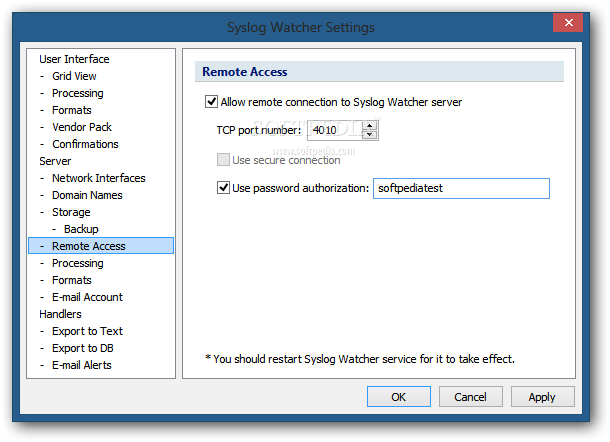Select Storage settings

tap(71, 212)
